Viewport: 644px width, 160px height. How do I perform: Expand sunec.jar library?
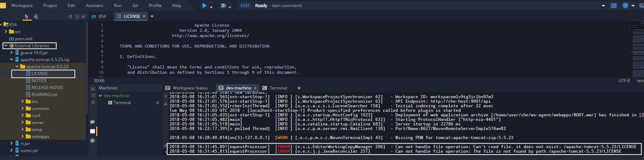pyautogui.click(x=12, y=150)
